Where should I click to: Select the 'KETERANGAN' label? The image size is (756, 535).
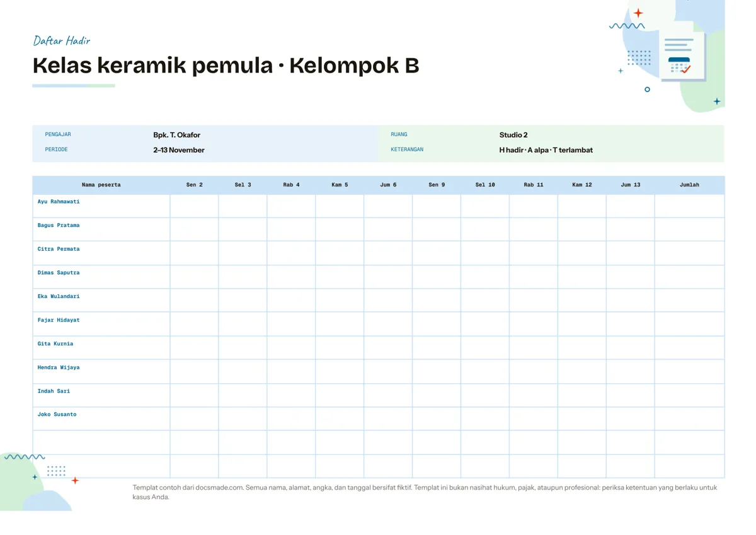407,150
